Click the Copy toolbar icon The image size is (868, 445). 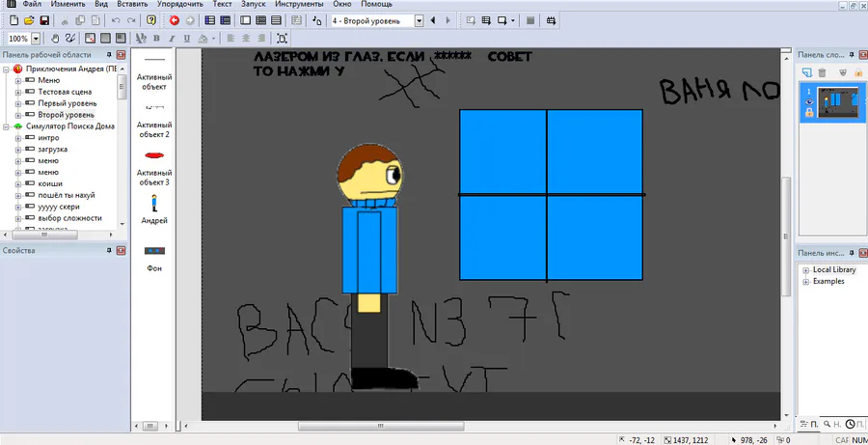80,20
